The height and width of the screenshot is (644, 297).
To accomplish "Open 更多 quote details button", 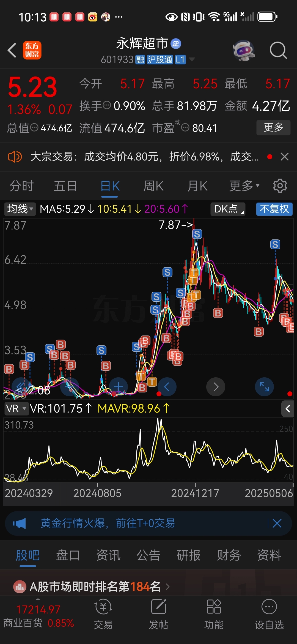I will pos(273,127).
